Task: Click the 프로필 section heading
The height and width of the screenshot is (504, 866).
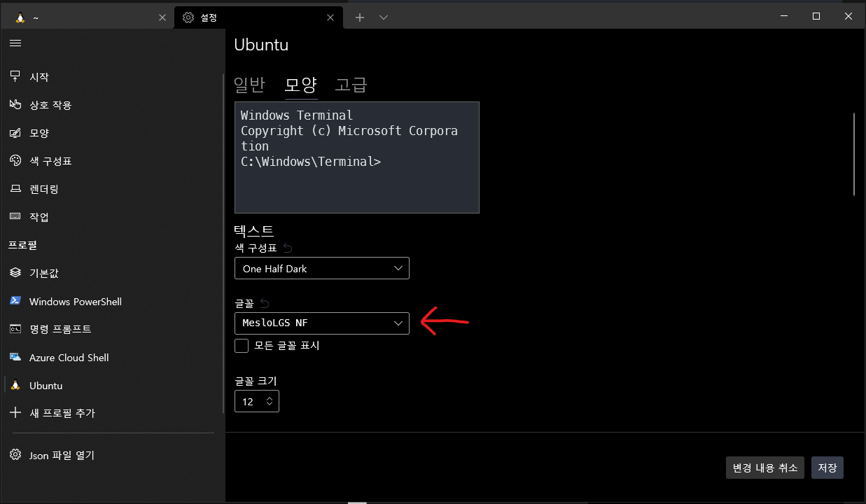Action: pos(22,245)
